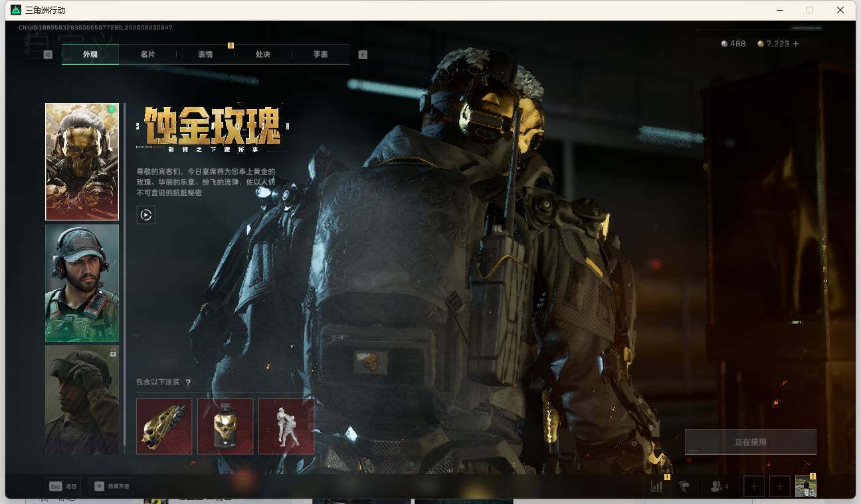This screenshot has width=861, height=504.
Task: Click the 正在使用 button
Action: (751, 442)
